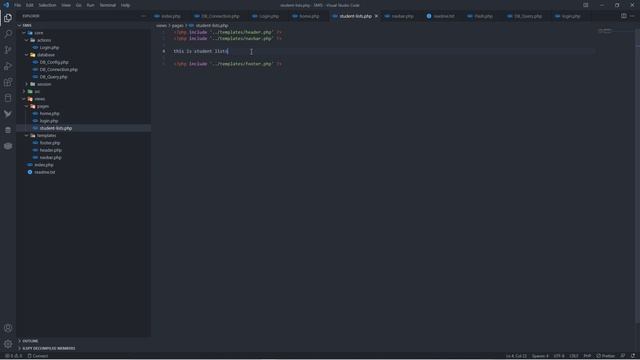
Task: Open the Selection menu
Action: (47, 5)
